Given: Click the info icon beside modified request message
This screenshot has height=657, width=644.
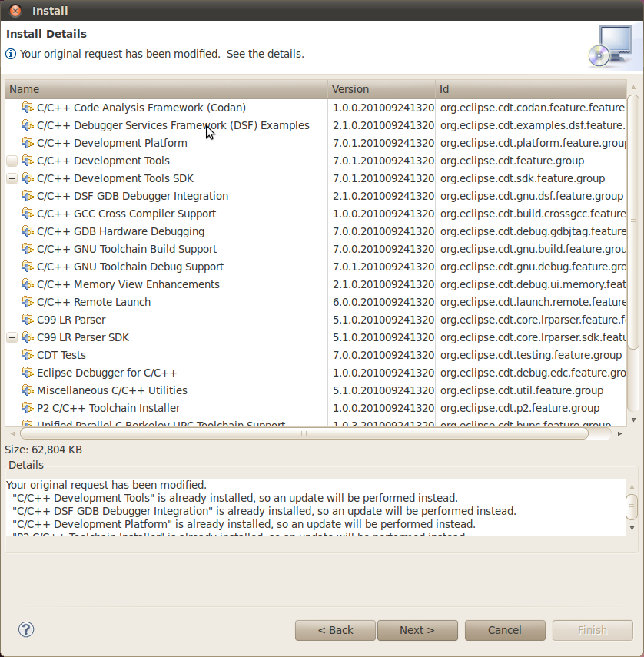Looking at the screenshot, I should [11, 54].
